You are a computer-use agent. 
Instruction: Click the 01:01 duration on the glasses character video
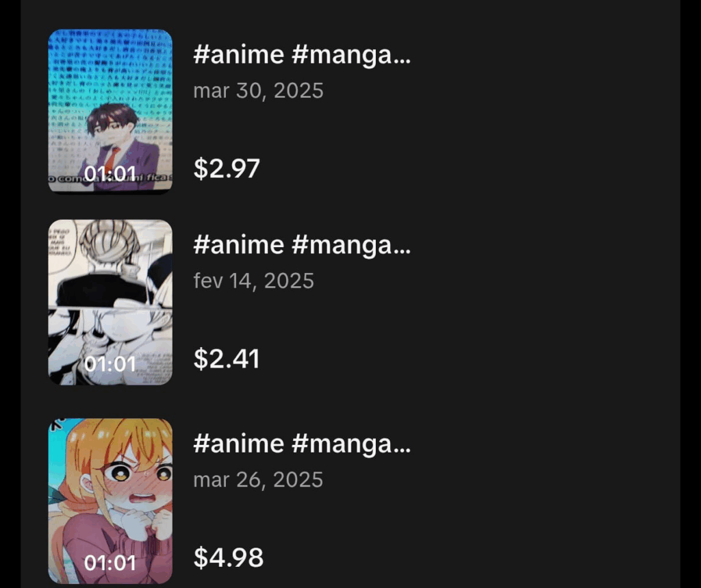110,174
